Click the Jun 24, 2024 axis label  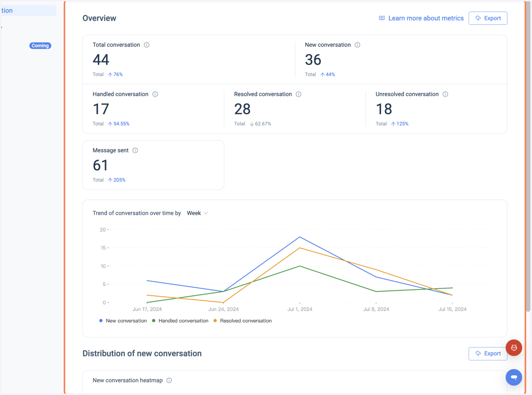click(x=223, y=309)
